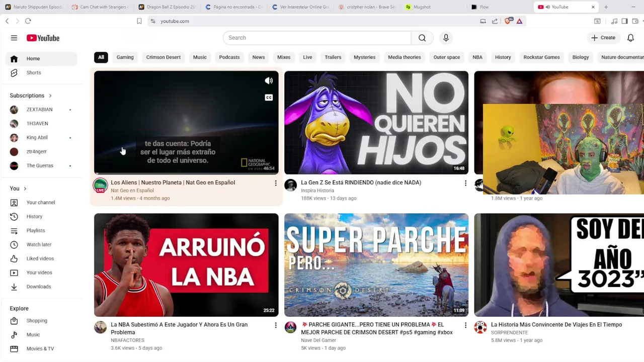Screen dimensions: 644x362
Task: Open the notifications bell
Action: click(630, 38)
